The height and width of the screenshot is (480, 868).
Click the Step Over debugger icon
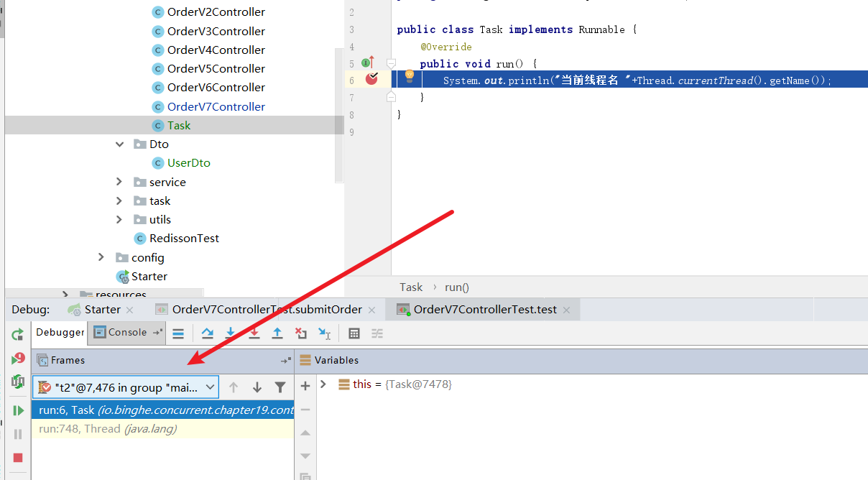tap(208, 333)
